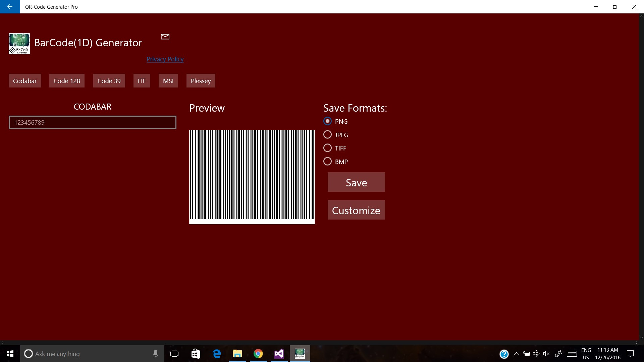Viewport: 644px width, 362px height.
Task: Click the CODABAR text input field
Action: click(x=93, y=122)
